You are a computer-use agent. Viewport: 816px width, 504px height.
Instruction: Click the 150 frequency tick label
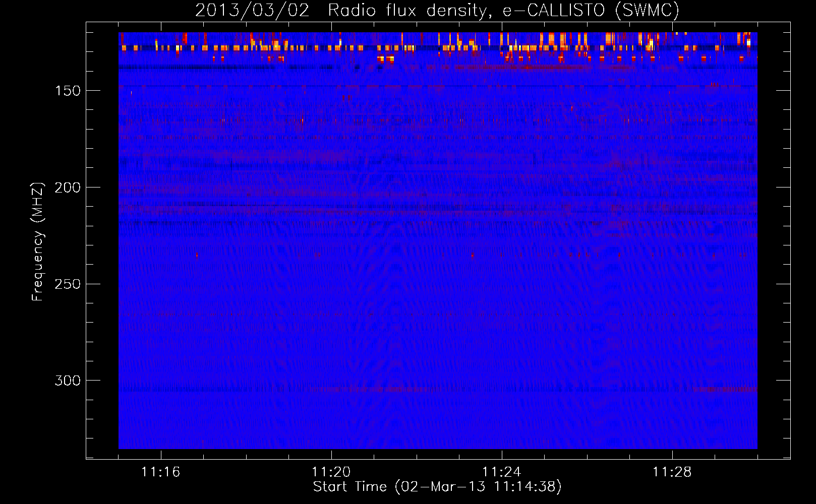[x=68, y=91]
